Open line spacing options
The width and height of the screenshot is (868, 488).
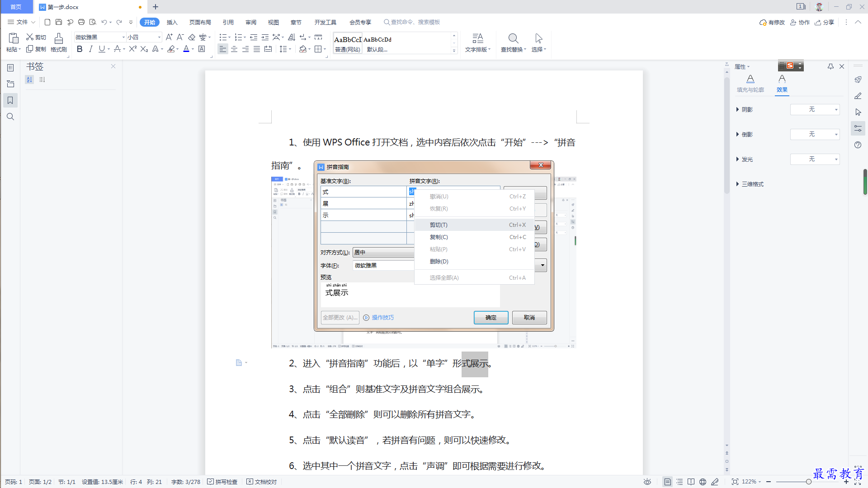tap(283, 49)
